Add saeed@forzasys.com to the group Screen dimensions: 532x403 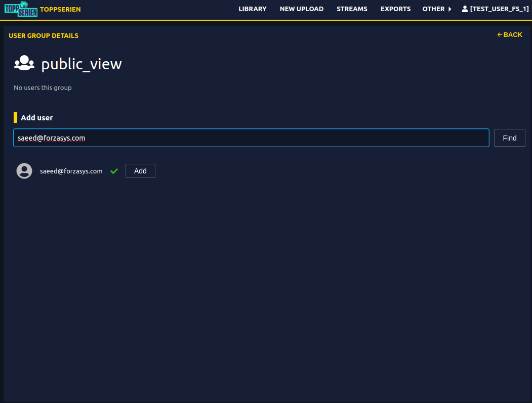pos(140,171)
